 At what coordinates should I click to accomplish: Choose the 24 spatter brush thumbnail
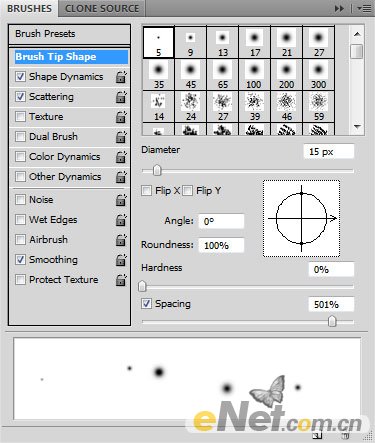click(190, 107)
